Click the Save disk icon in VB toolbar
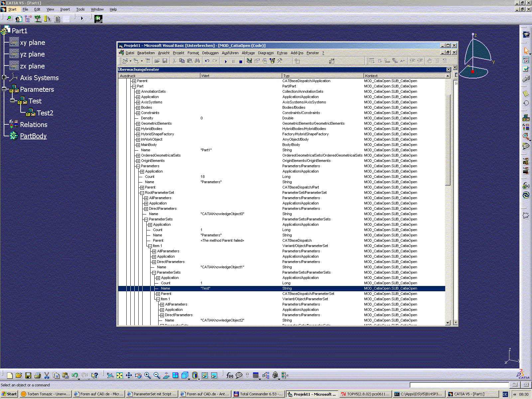Viewport: 532px width, 399px height. pyautogui.click(x=165, y=61)
